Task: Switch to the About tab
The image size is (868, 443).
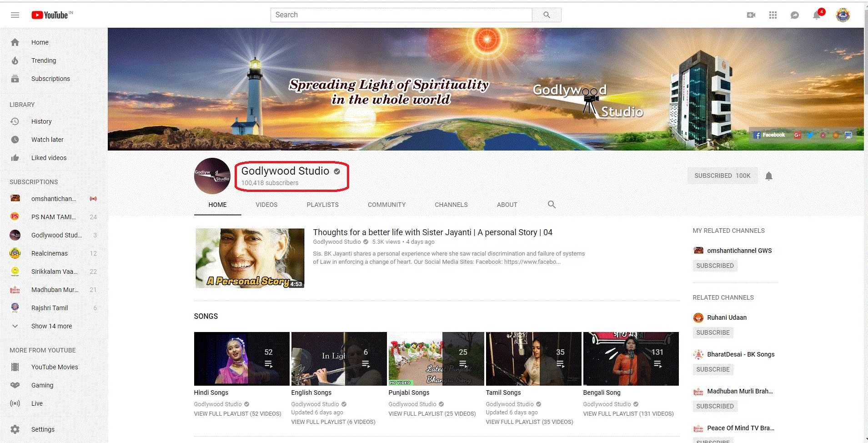Action: pyautogui.click(x=507, y=205)
